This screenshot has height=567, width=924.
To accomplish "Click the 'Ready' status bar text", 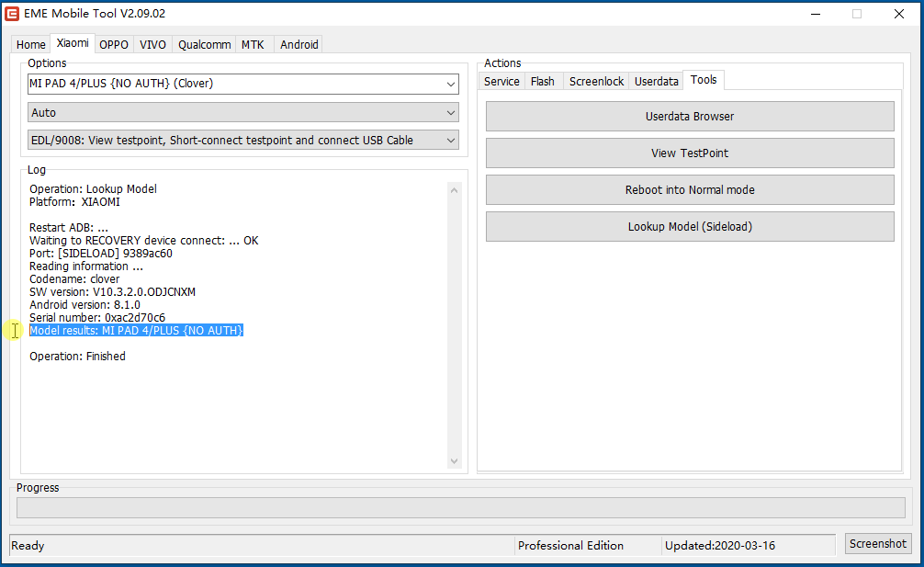I will click(28, 546).
